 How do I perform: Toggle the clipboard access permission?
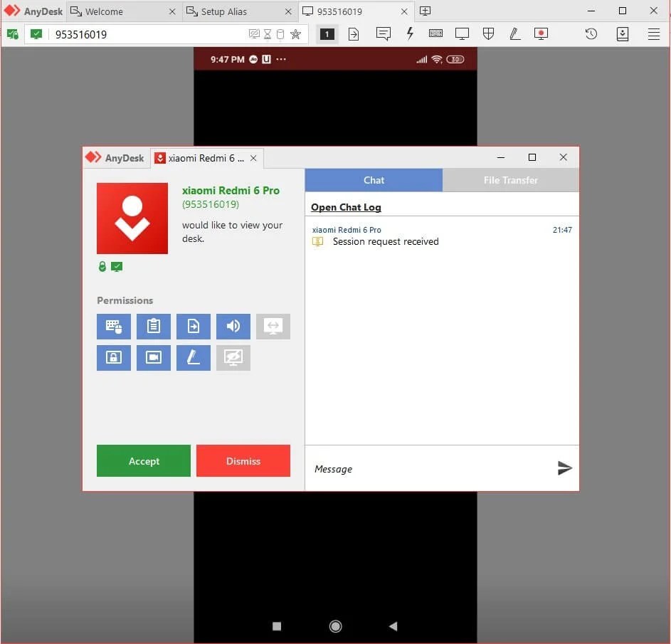click(153, 326)
